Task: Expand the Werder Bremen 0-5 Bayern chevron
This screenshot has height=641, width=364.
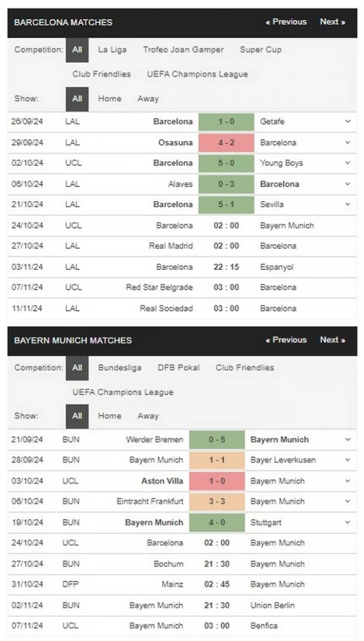Action: [348, 439]
